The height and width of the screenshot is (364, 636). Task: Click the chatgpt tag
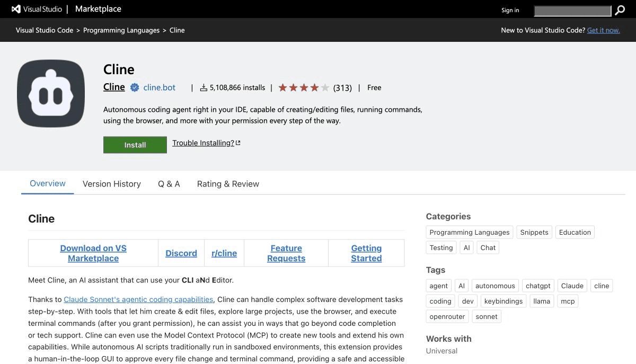538,286
